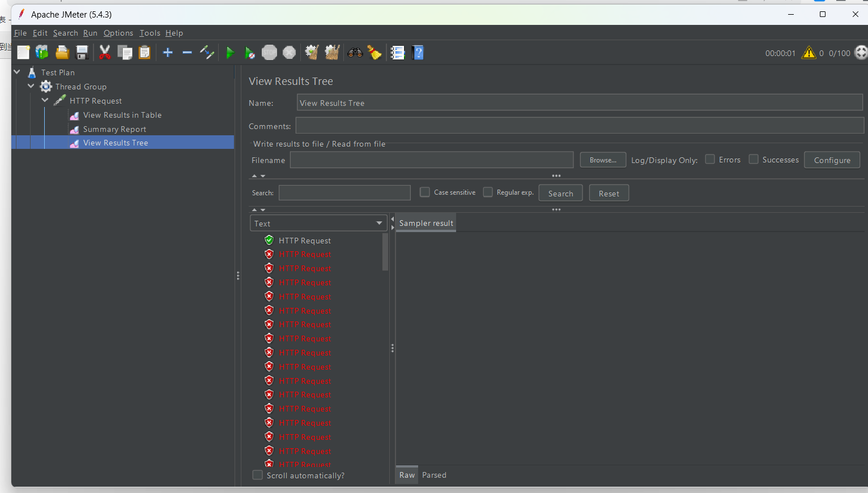Click the yellow warning triangle log indicator

point(809,53)
